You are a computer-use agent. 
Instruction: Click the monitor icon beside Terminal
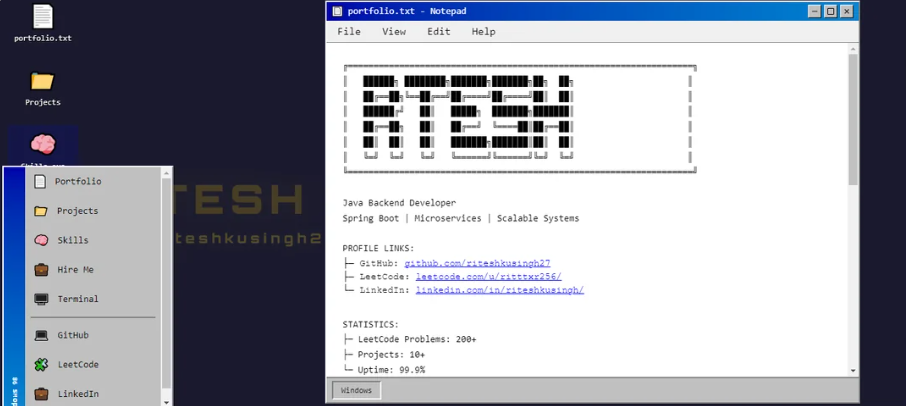[41, 299]
